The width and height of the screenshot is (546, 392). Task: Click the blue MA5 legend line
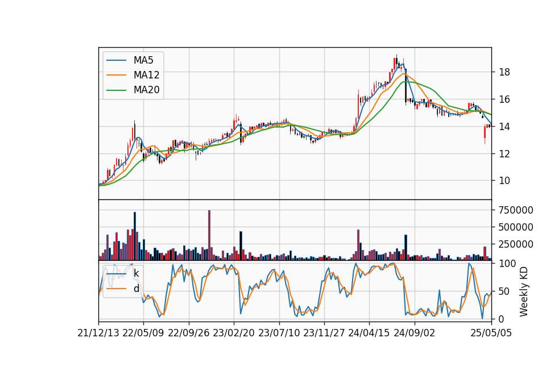(x=116, y=60)
